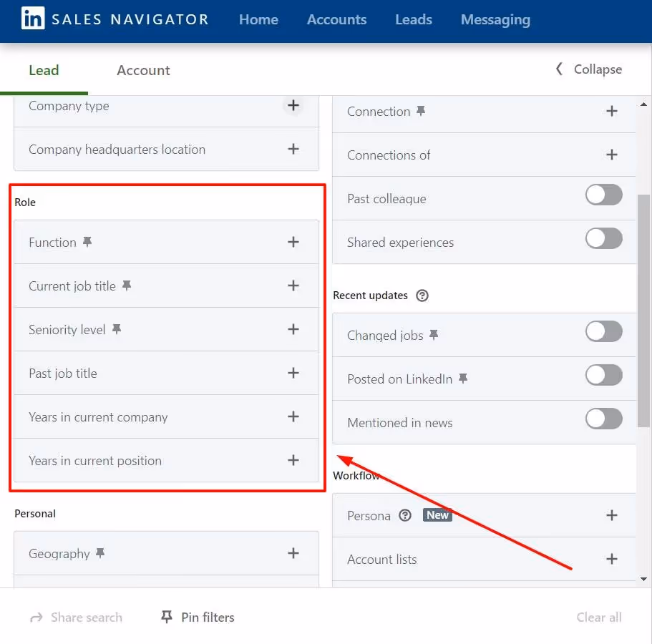Image resolution: width=652 pixels, height=644 pixels.
Task: Unpin the Current job title filter
Action: coord(127,283)
